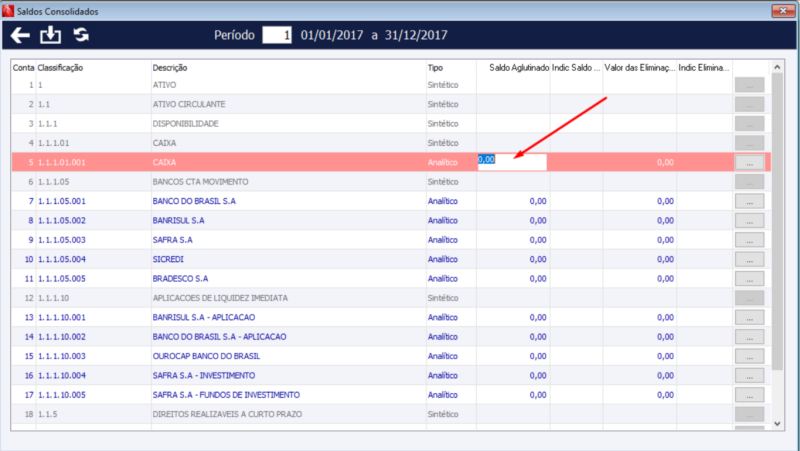
Task: Click classification 1.1.1.10.004 cell
Action: (x=62, y=375)
